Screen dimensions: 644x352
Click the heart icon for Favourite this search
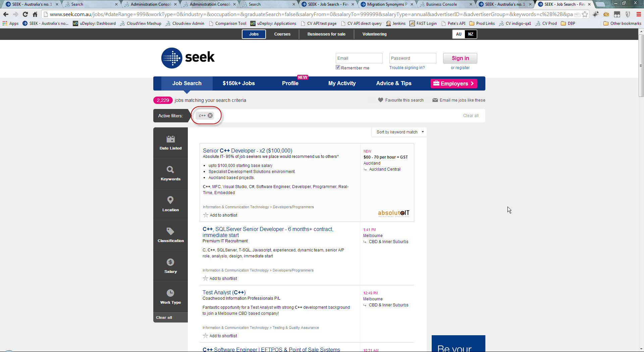(380, 100)
